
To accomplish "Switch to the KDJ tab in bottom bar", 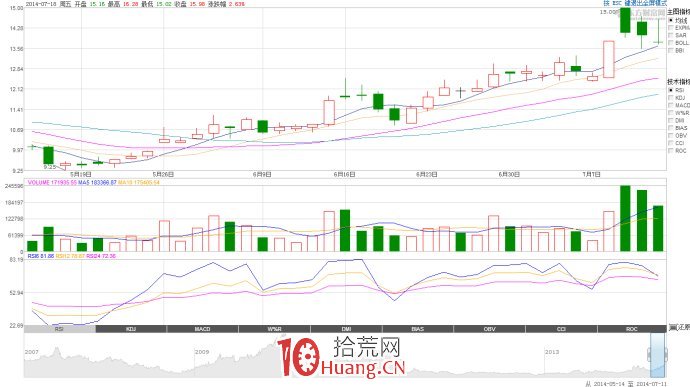I will pos(131,329).
